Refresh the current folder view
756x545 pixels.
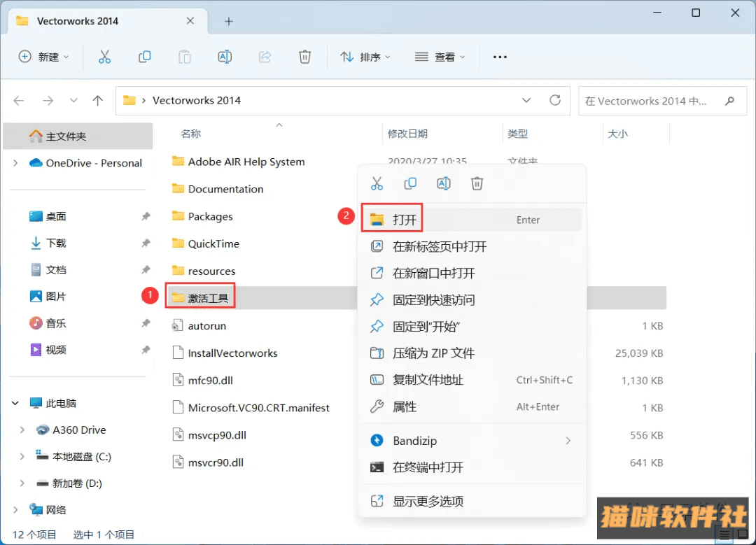(555, 100)
